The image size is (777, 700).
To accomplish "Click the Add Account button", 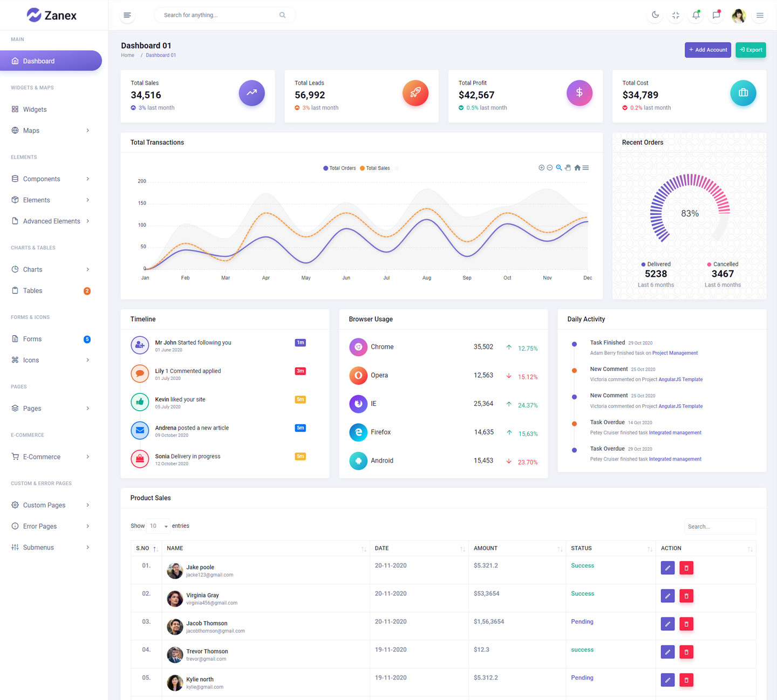I will pos(707,50).
